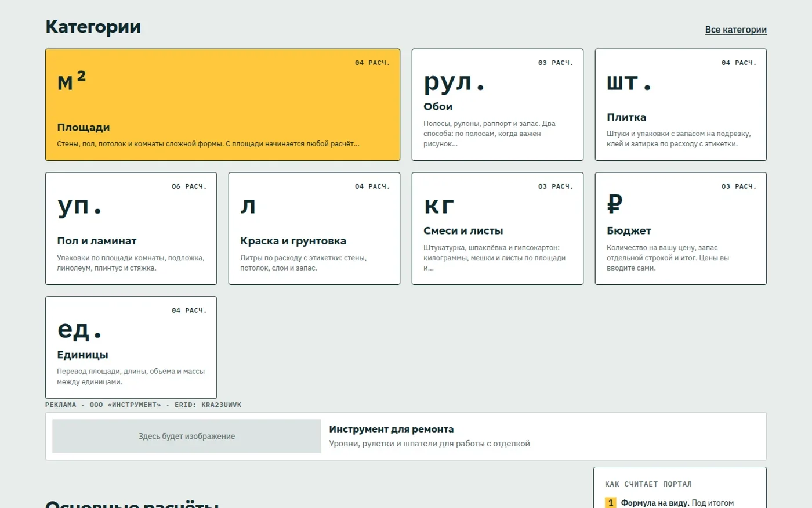Screen dimensions: 812x508
Task: Click the "Полосы, рулоны, раппорт…" description text
Action: click(490, 134)
